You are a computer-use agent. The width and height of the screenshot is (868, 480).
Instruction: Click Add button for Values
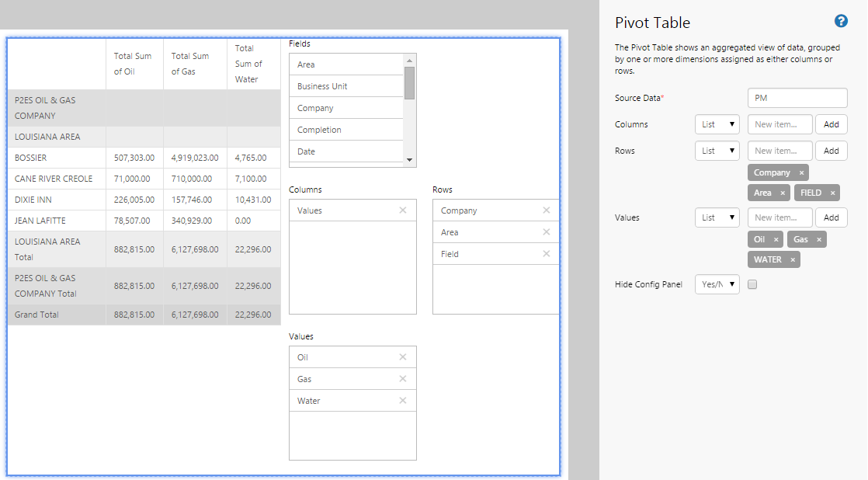(x=831, y=217)
